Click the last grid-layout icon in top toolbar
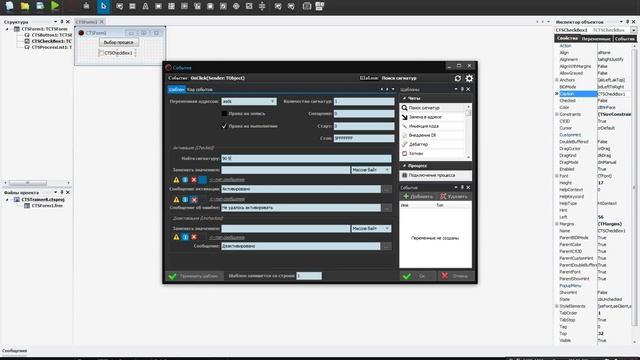 pyautogui.click(x=320, y=6)
